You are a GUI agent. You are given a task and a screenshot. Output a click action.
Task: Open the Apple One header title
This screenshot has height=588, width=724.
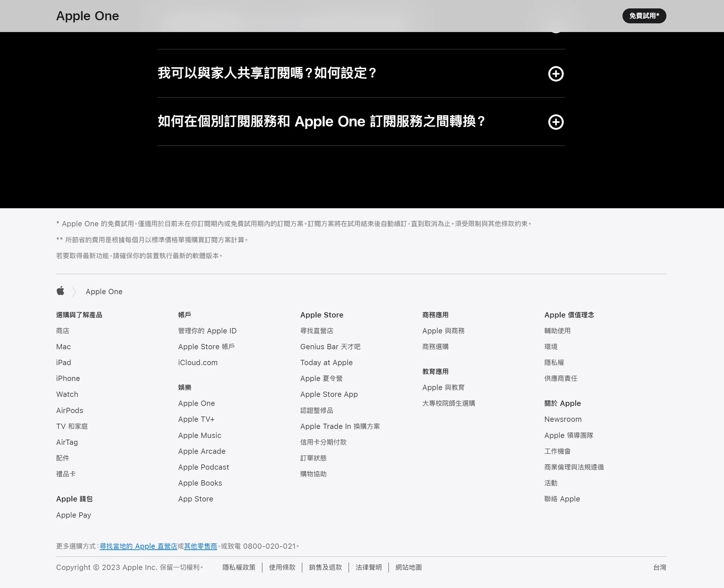pos(88,16)
